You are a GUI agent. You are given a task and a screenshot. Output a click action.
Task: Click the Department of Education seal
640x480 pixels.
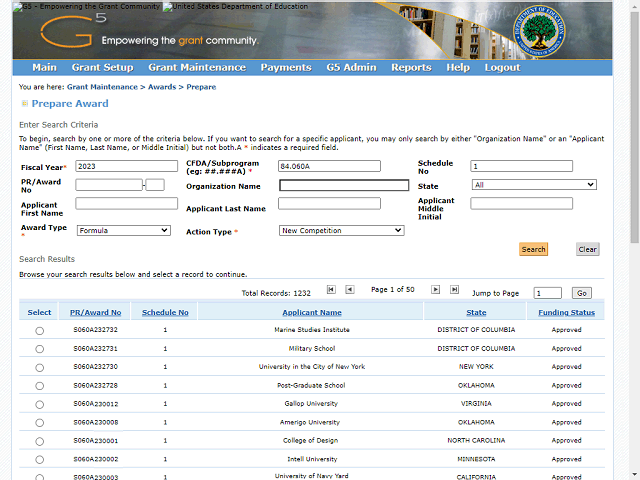tap(536, 32)
